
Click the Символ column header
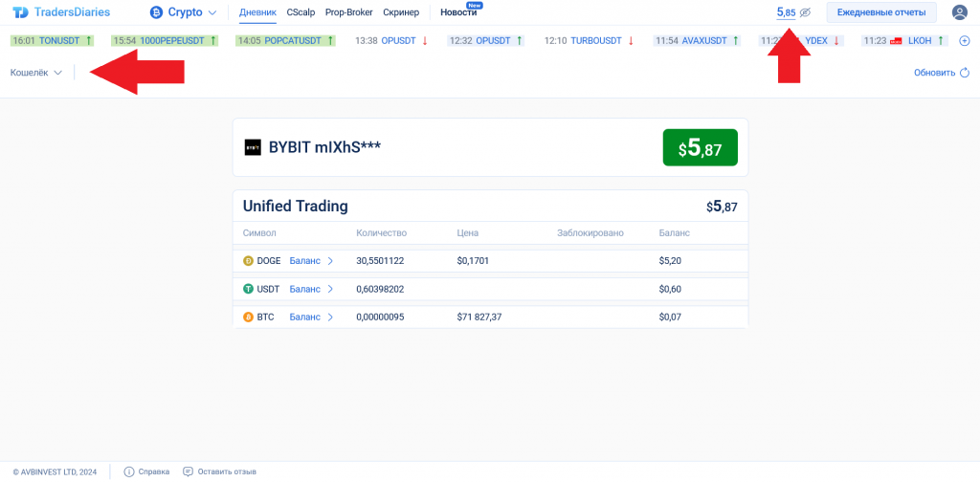click(x=259, y=233)
